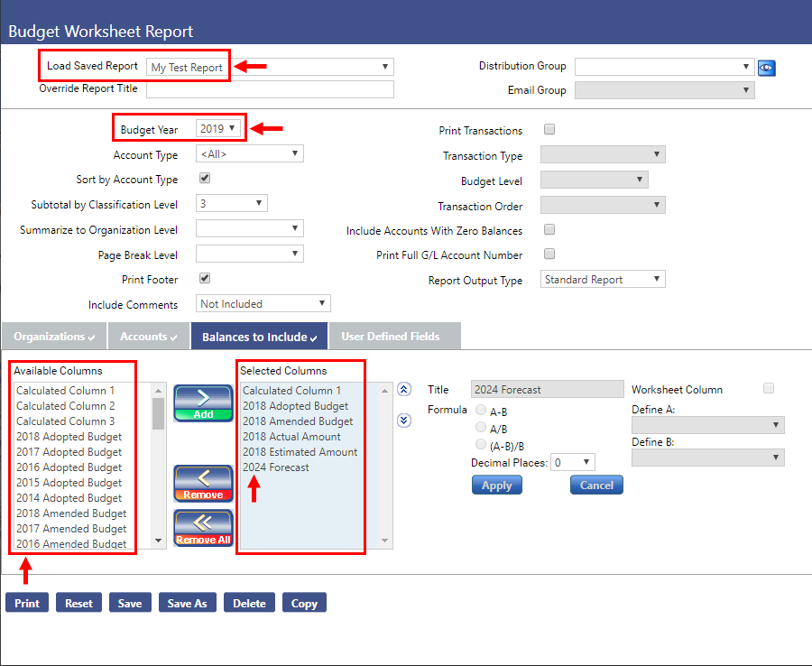Open the Budget Year dropdown

pos(218,129)
